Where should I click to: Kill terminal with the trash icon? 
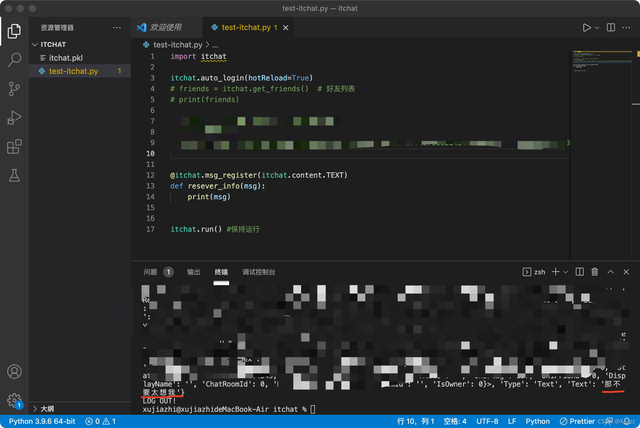point(595,272)
